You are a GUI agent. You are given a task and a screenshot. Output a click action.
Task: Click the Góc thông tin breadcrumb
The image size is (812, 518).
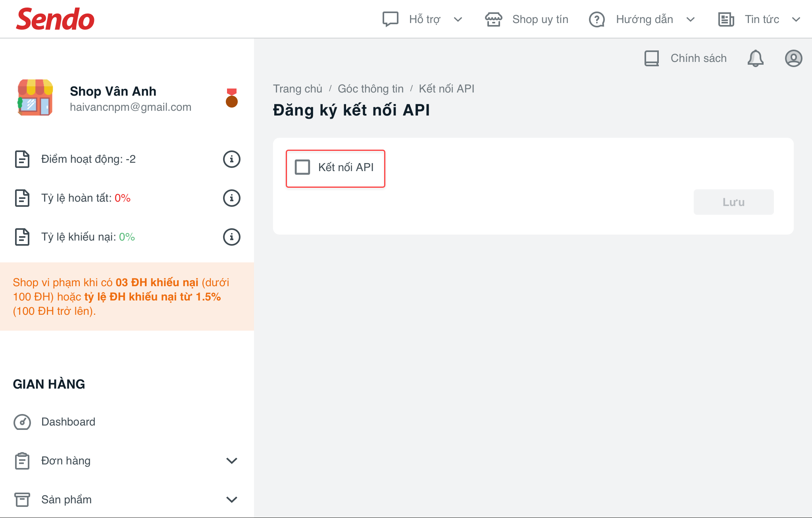point(370,89)
